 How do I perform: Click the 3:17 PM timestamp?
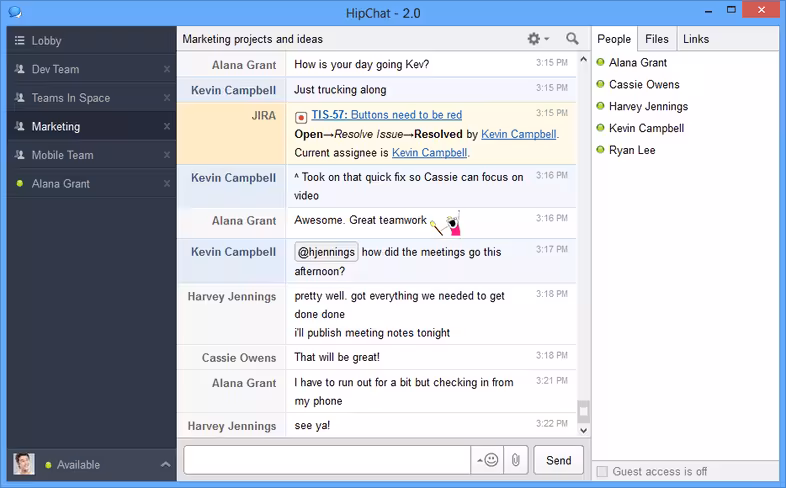(x=552, y=249)
